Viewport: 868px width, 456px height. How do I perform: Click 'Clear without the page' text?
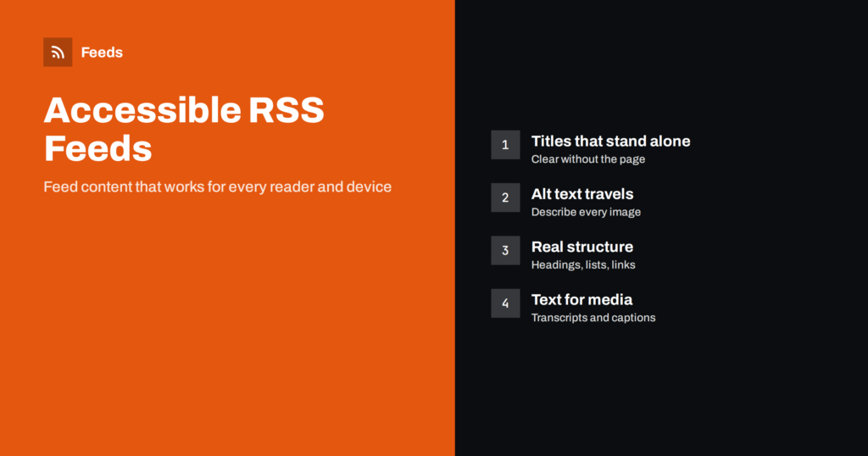588,159
